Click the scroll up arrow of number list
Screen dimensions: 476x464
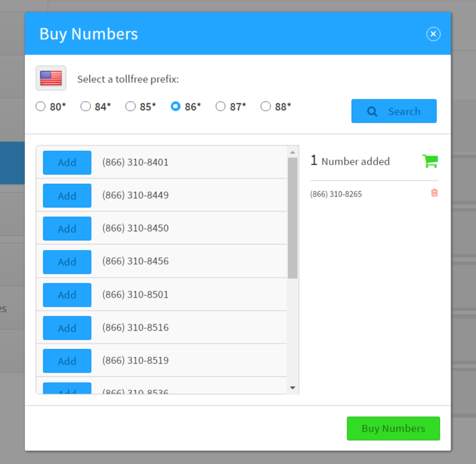[293, 152]
